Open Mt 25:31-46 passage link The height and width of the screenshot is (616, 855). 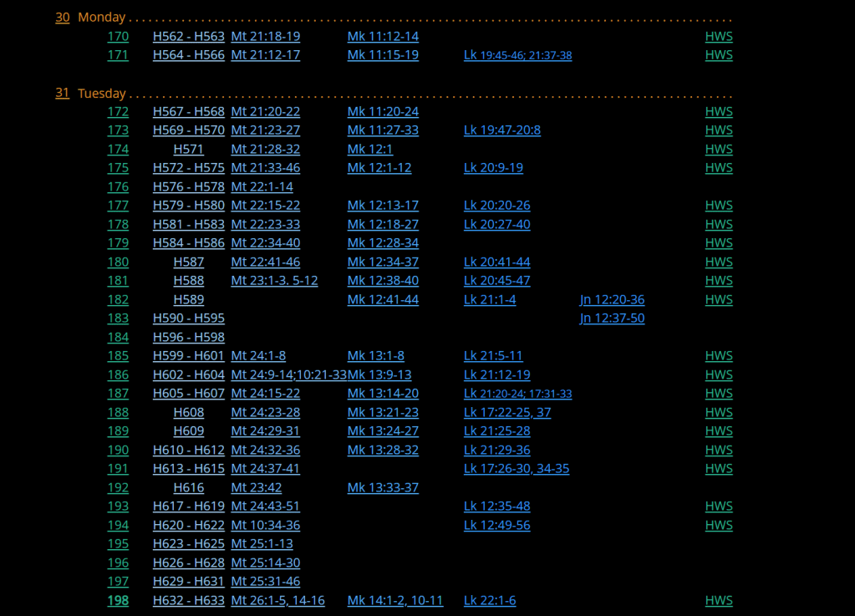(x=265, y=582)
